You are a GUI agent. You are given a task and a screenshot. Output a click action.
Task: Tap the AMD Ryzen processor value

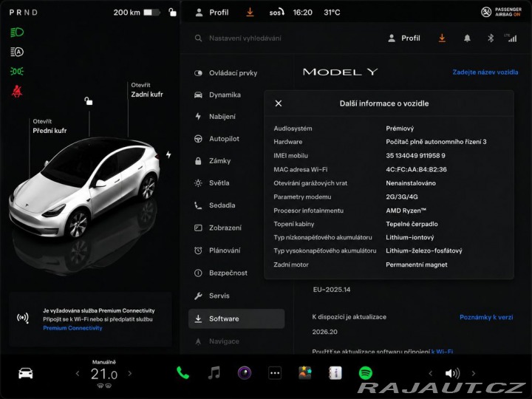pos(406,211)
